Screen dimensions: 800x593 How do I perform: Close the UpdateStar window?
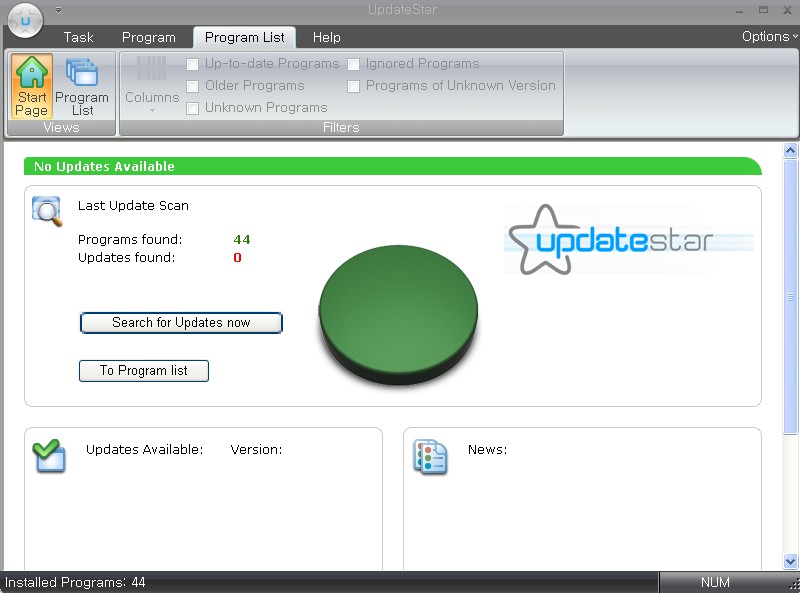click(x=787, y=10)
